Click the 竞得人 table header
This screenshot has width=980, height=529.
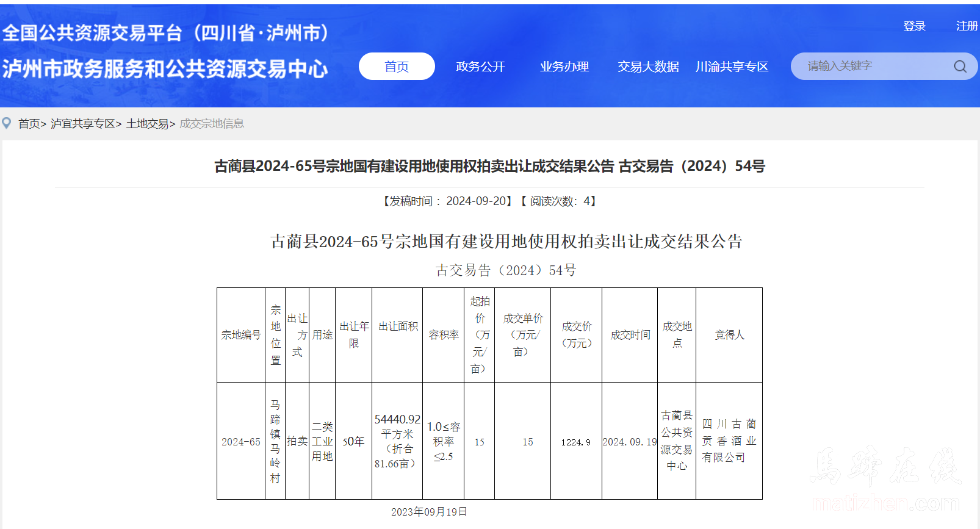[729, 335]
